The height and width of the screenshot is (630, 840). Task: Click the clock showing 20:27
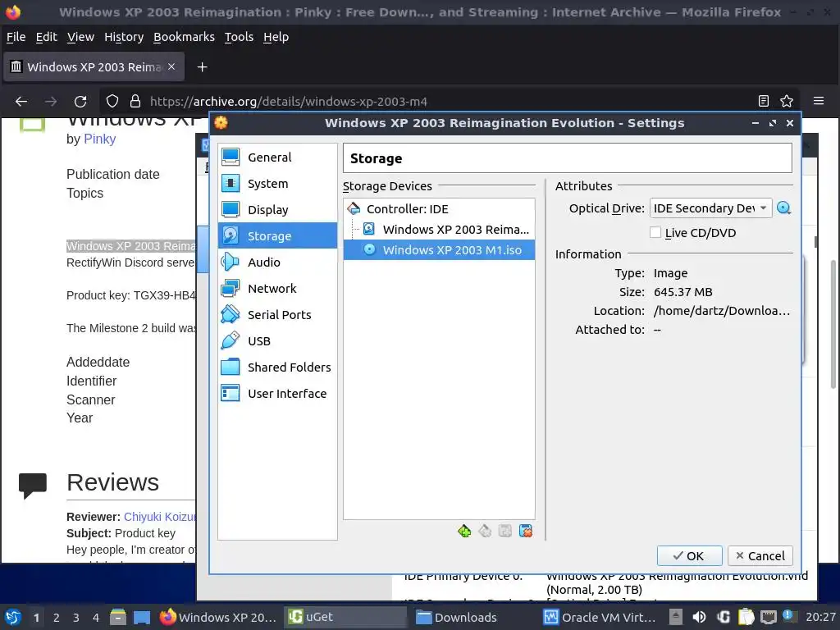[x=820, y=617]
